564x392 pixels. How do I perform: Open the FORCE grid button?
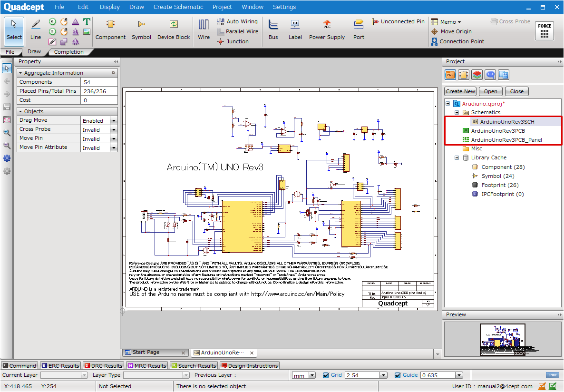point(545,31)
